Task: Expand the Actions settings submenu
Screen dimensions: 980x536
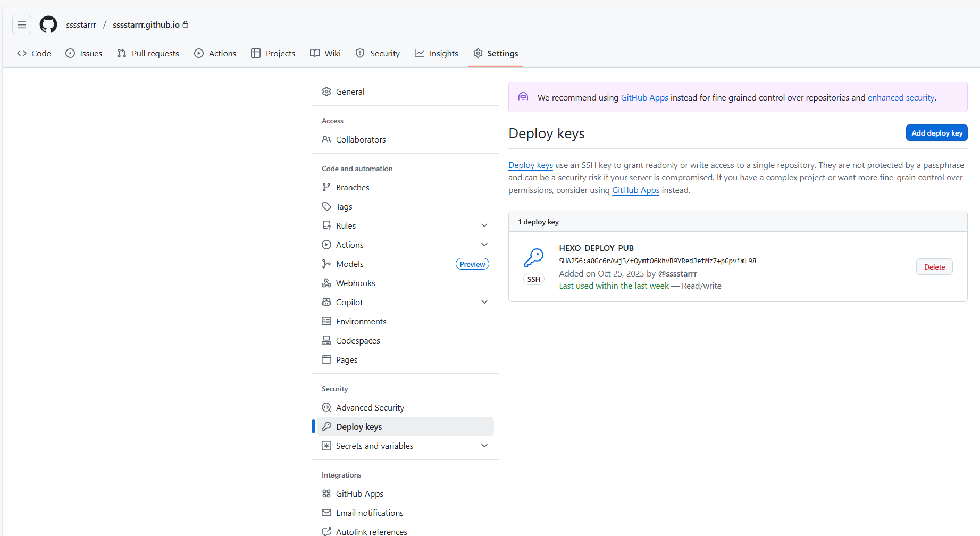Action: point(484,245)
